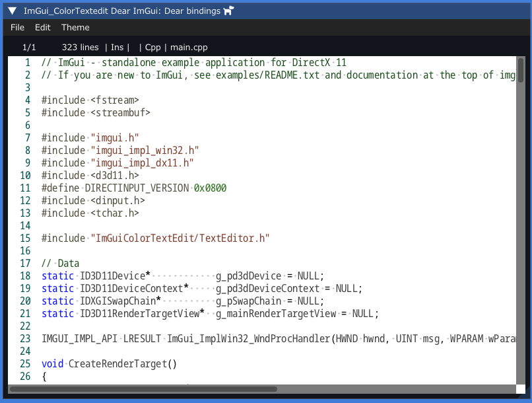This screenshot has width=532, height=403.
Task: Click the opening brace on line 26
Action: [x=44, y=377]
